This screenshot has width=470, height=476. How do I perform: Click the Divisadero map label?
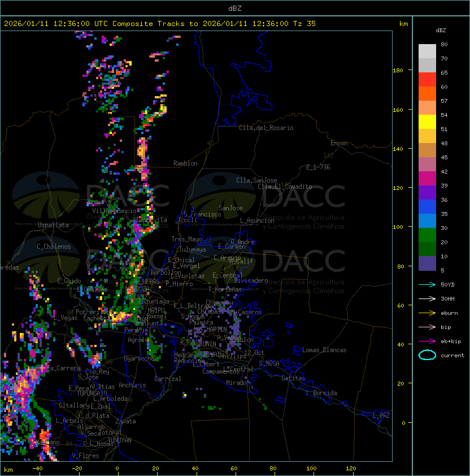pos(251,280)
